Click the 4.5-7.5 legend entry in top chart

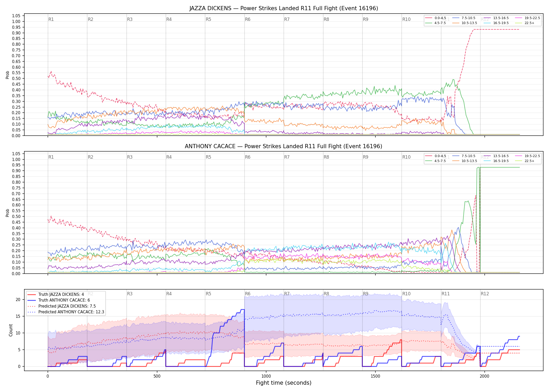[x=436, y=23]
